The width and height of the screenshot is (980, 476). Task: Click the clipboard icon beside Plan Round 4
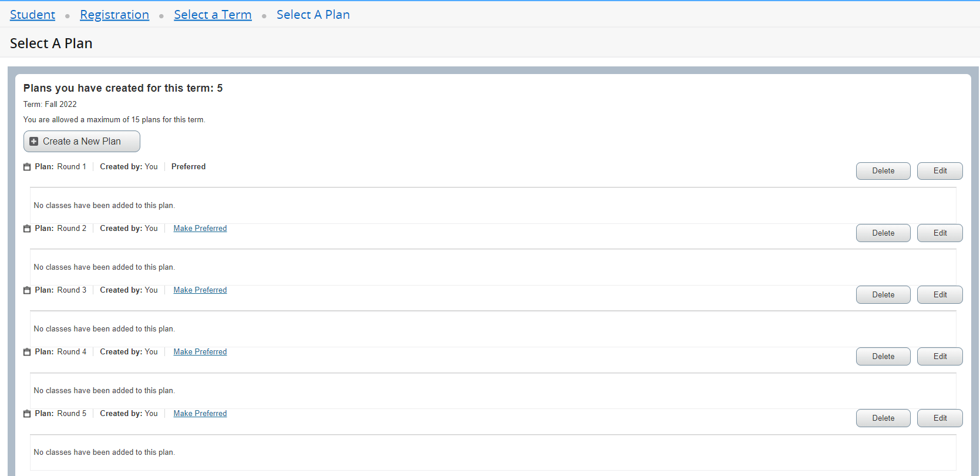pyautogui.click(x=27, y=352)
